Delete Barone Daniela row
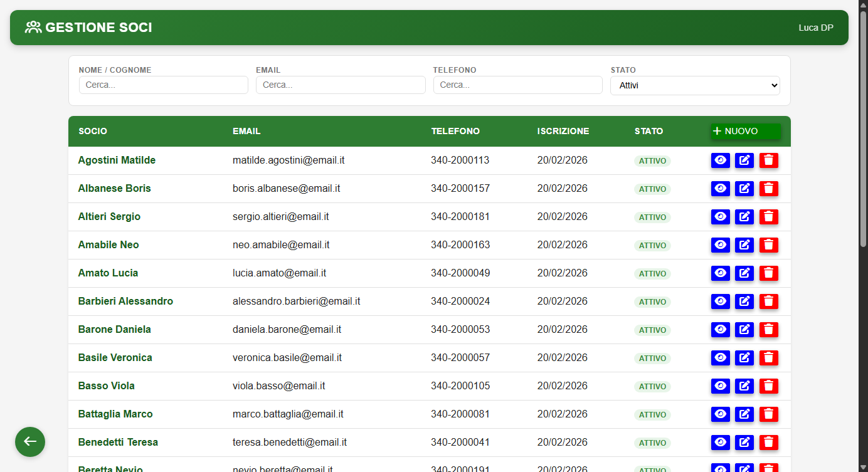This screenshot has width=868, height=472. click(x=769, y=330)
